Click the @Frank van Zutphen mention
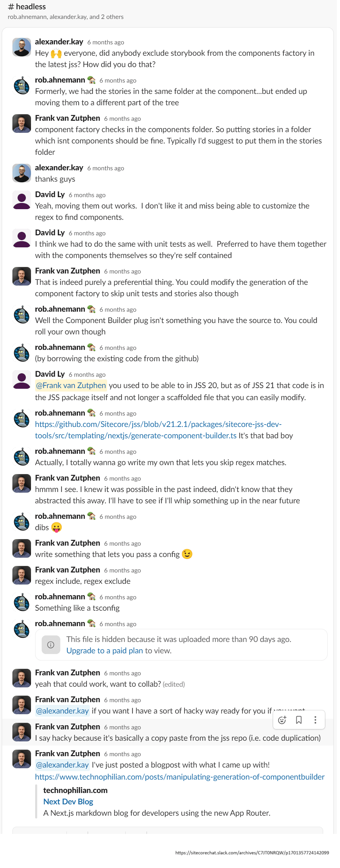 tap(71, 385)
